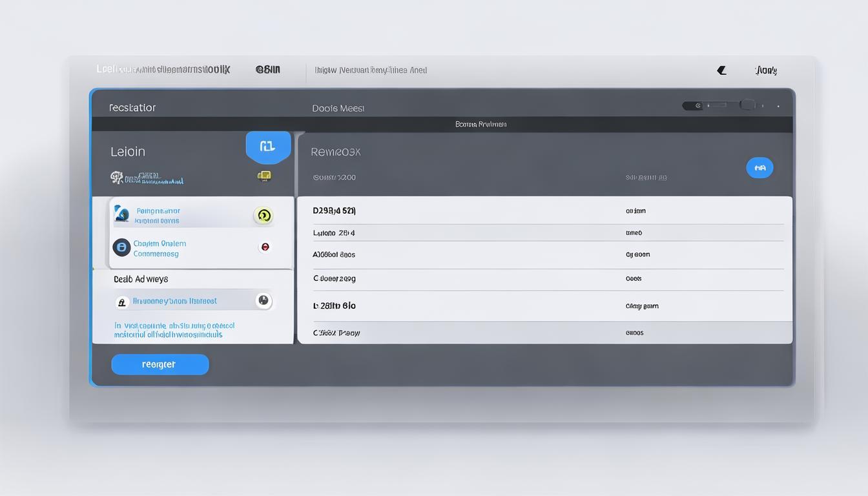Click the slider knob in the dark header
The height and width of the screenshot is (496, 868).
coord(747,105)
